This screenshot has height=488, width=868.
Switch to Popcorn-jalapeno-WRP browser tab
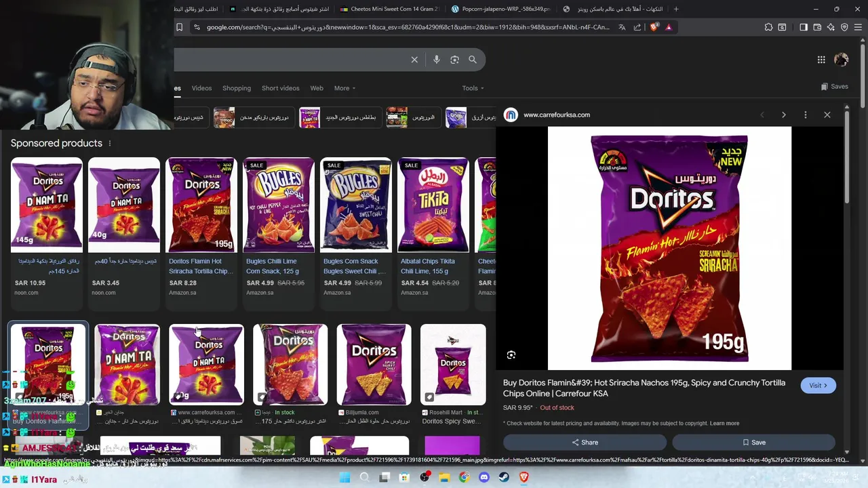coord(500,9)
